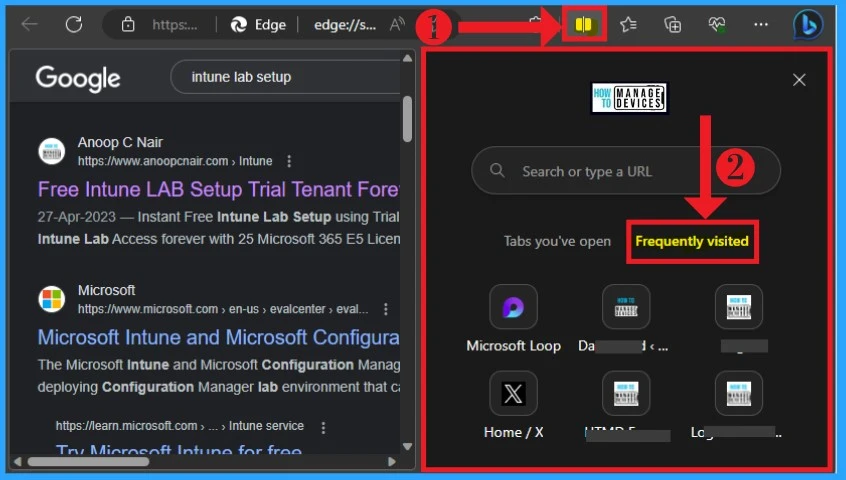Click the edge://s... address text
846x480 pixels.
pyautogui.click(x=345, y=25)
